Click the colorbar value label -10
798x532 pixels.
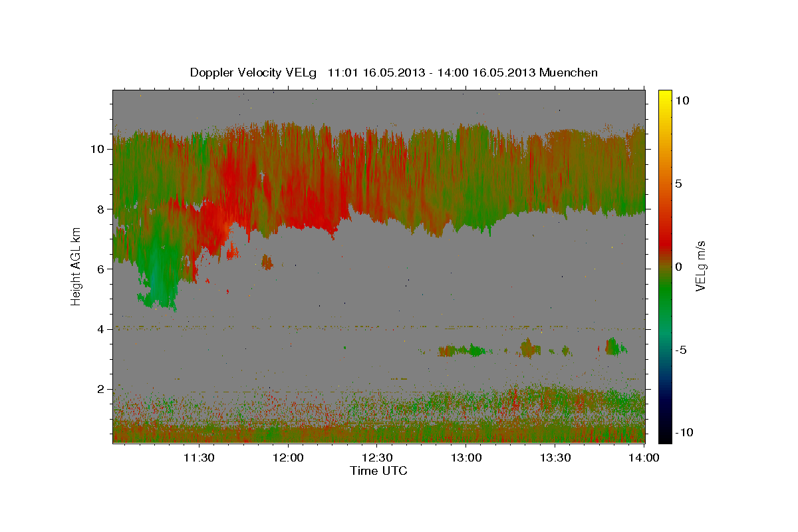click(684, 433)
